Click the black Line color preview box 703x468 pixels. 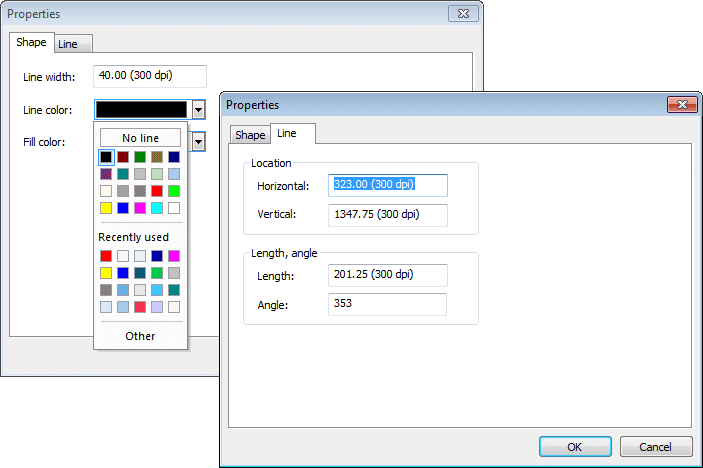[x=141, y=110]
